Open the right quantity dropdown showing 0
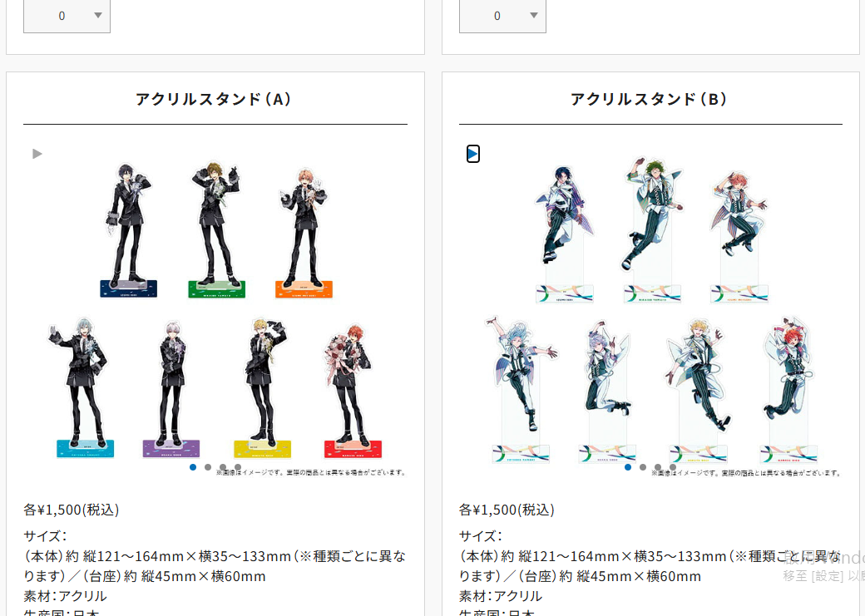 502,16
